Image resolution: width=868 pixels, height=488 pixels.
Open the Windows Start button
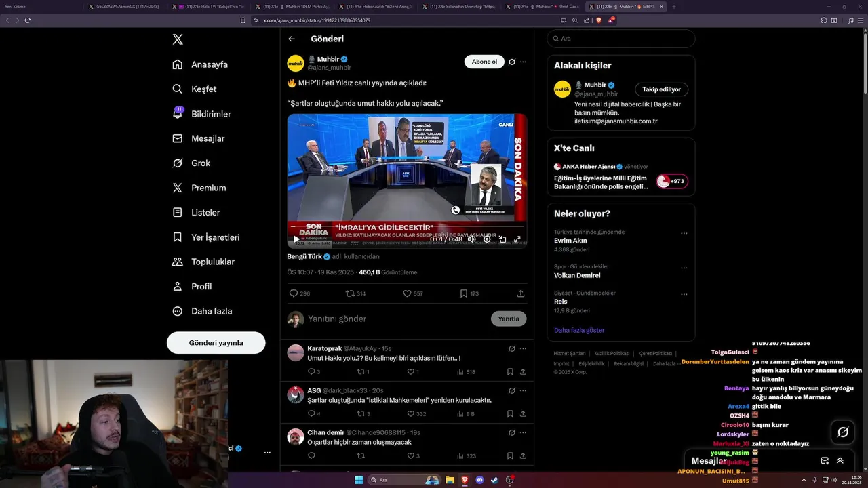(359, 480)
